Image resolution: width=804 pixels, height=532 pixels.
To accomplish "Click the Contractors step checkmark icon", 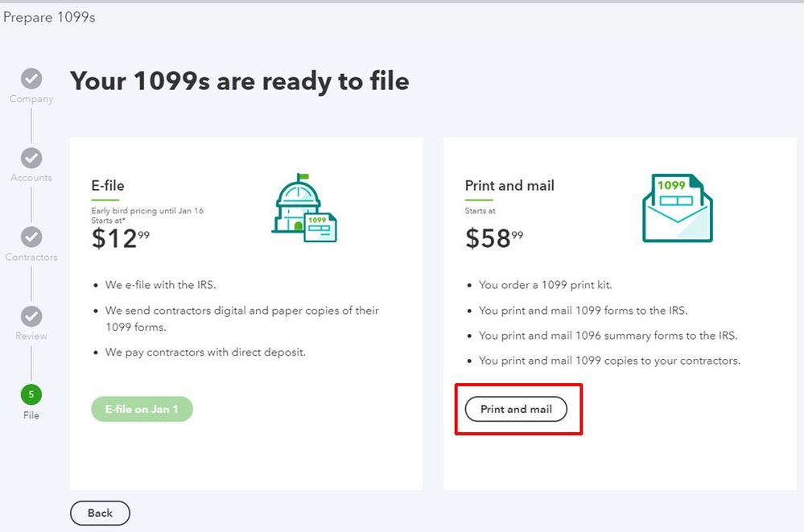I will (x=31, y=237).
